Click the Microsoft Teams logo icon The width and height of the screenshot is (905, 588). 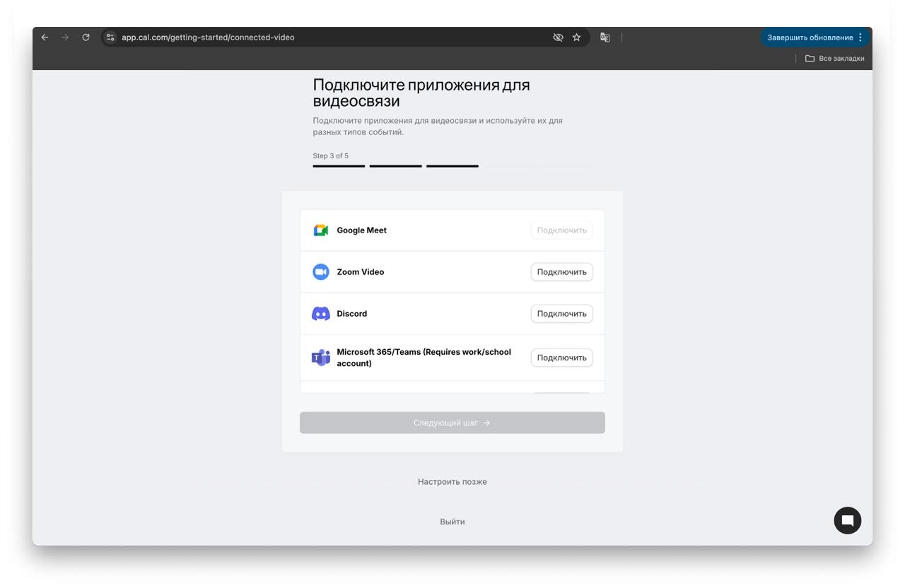[x=321, y=358]
